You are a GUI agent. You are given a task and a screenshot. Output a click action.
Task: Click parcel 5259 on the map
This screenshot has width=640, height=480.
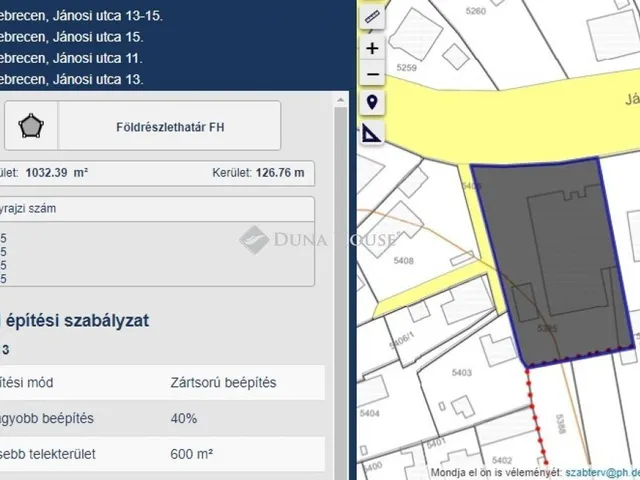(407, 67)
